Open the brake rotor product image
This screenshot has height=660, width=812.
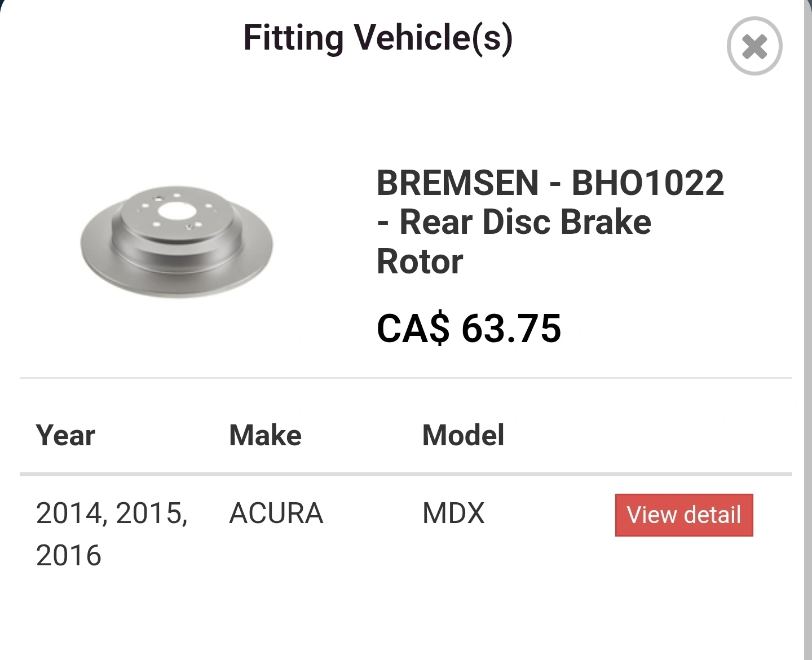pyautogui.click(x=176, y=242)
